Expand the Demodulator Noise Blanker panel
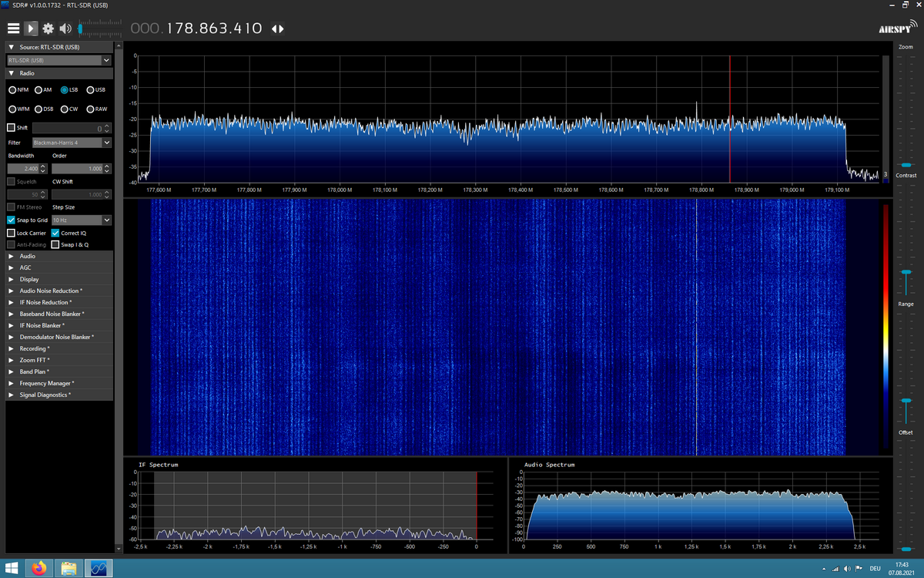 pyautogui.click(x=59, y=337)
